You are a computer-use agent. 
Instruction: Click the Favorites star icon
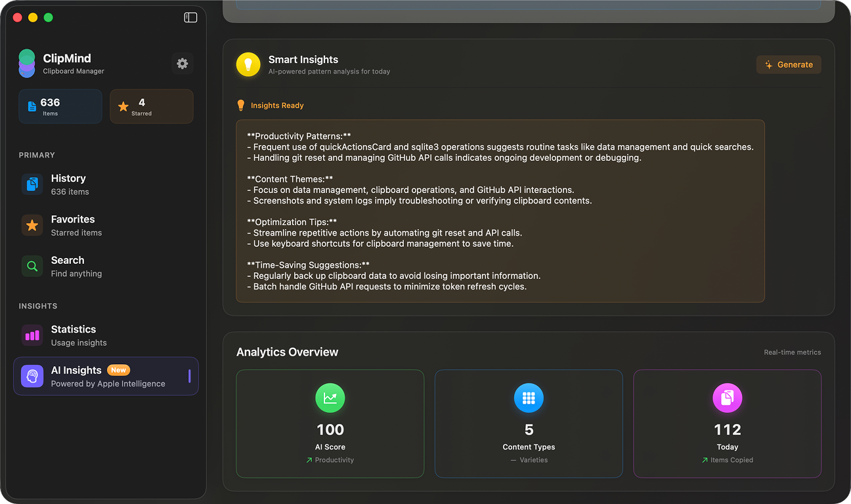(x=32, y=225)
